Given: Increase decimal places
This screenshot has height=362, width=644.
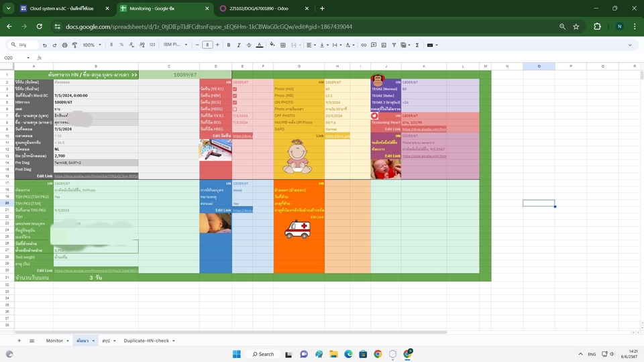Looking at the screenshot, I should pos(142,45).
